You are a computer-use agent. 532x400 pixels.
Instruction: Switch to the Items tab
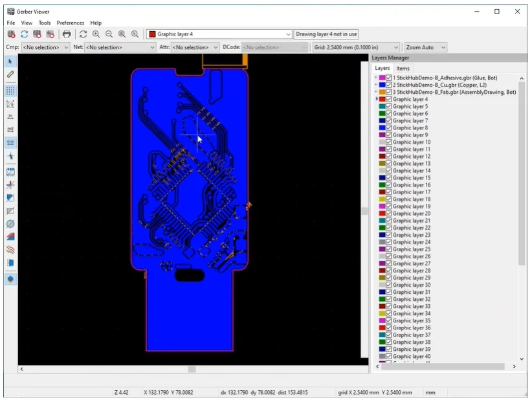pyautogui.click(x=403, y=68)
